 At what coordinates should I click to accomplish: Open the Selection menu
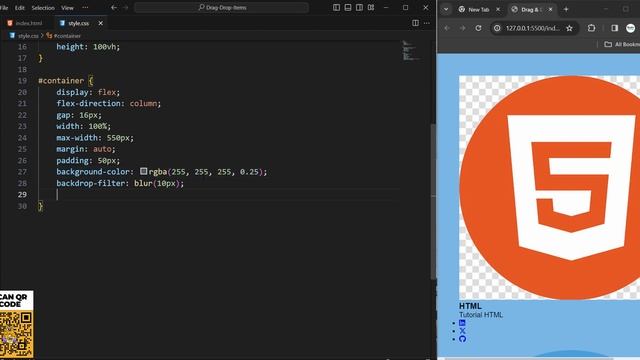pyautogui.click(x=43, y=8)
